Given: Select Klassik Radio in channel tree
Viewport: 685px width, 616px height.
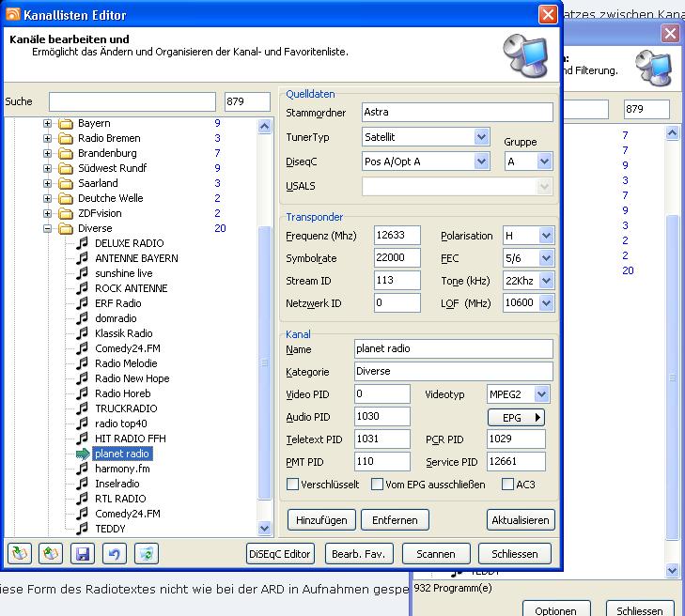Looking at the screenshot, I should pyautogui.click(x=123, y=333).
